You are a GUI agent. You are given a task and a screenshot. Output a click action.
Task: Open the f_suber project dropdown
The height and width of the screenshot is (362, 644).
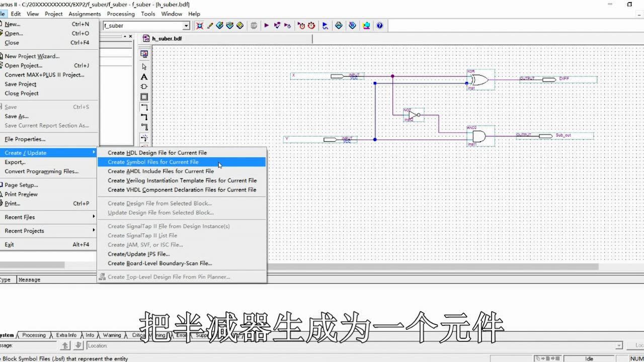coord(186,26)
